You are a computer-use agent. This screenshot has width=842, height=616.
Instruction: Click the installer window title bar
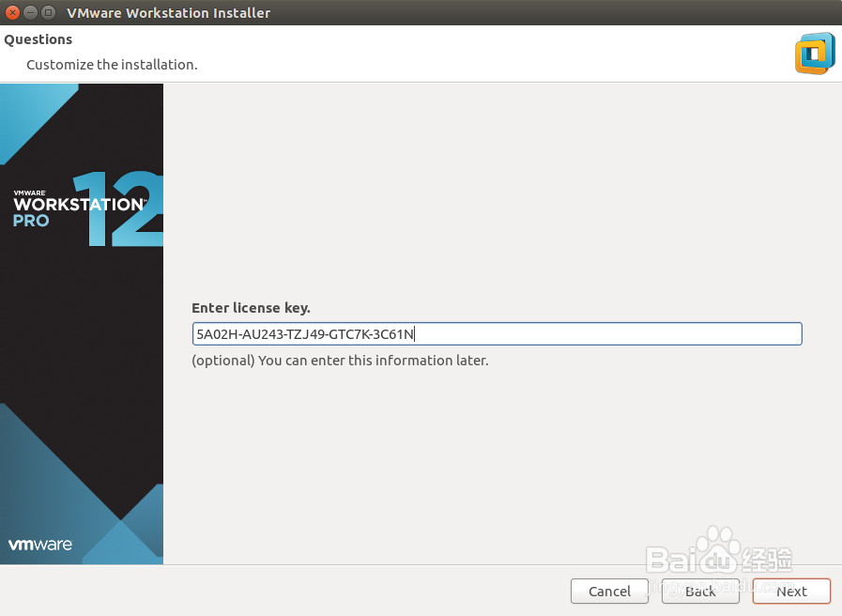375,12
